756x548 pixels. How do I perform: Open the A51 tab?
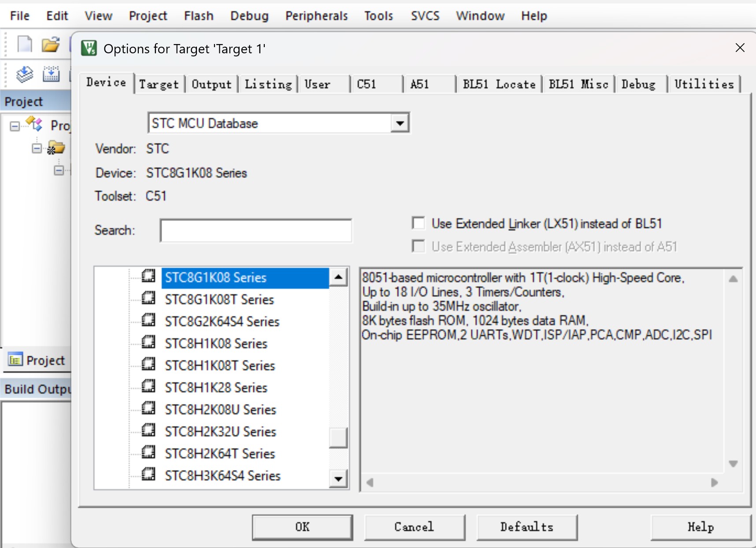[430, 84]
